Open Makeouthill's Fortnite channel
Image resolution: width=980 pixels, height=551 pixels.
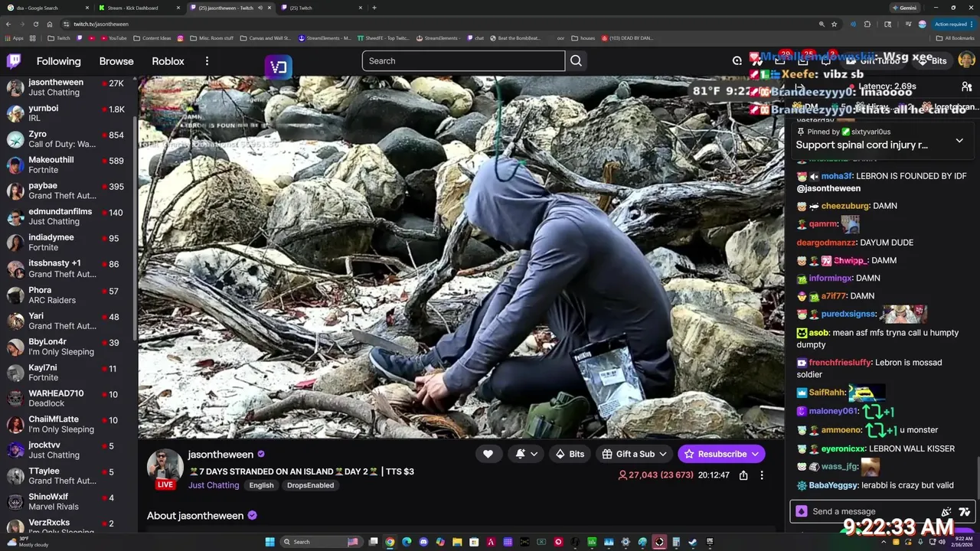point(67,165)
